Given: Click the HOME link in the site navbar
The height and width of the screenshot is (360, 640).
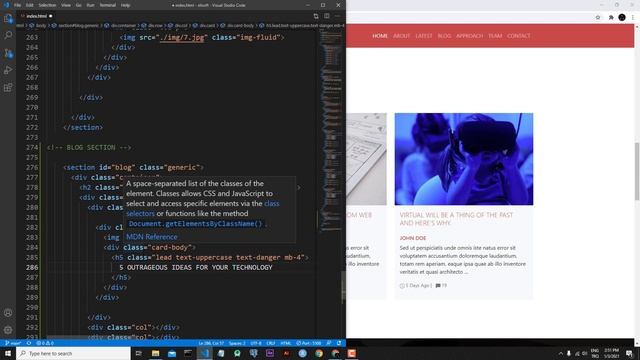Looking at the screenshot, I should [380, 36].
